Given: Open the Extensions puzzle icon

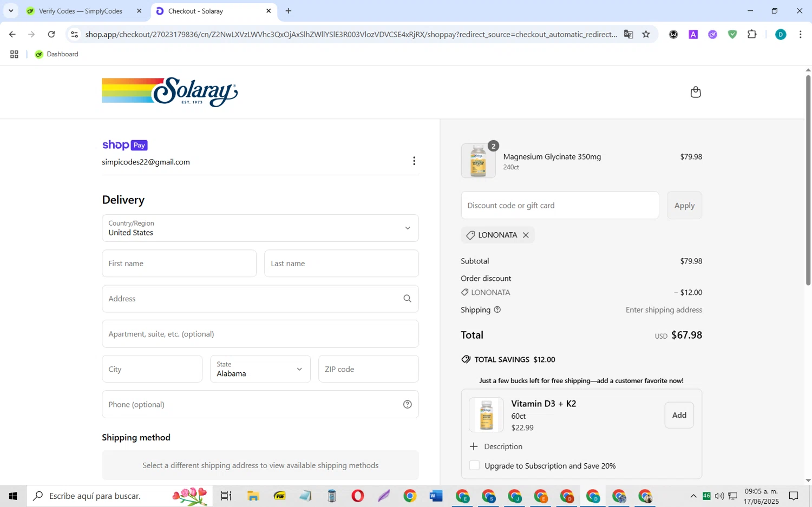Looking at the screenshot, I should point(752,34).
